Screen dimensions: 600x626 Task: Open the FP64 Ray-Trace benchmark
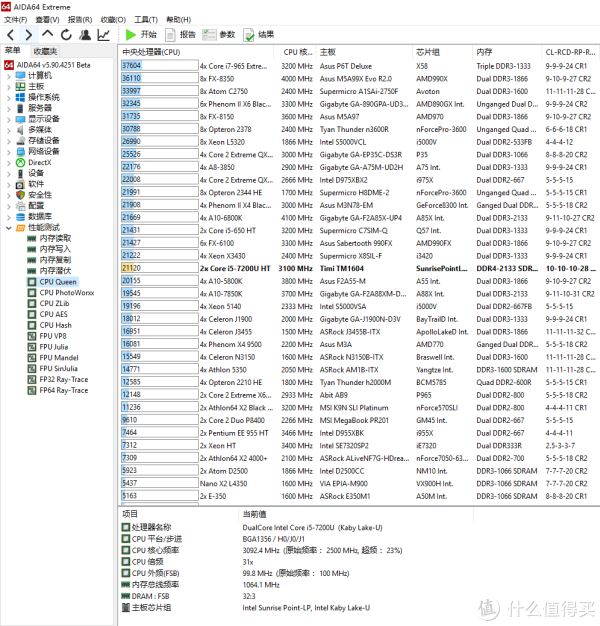[64, 390]
